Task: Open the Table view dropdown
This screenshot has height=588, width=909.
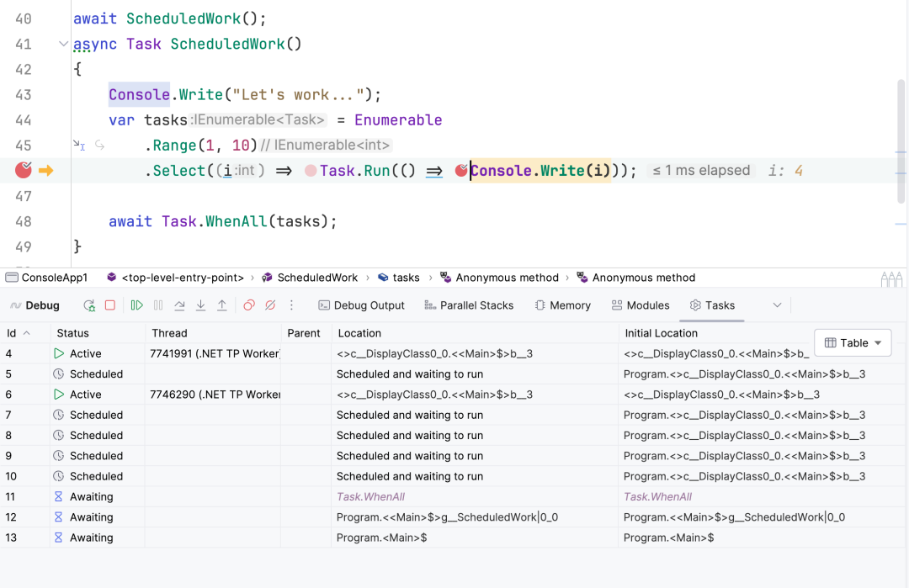Action: (853, 343)
